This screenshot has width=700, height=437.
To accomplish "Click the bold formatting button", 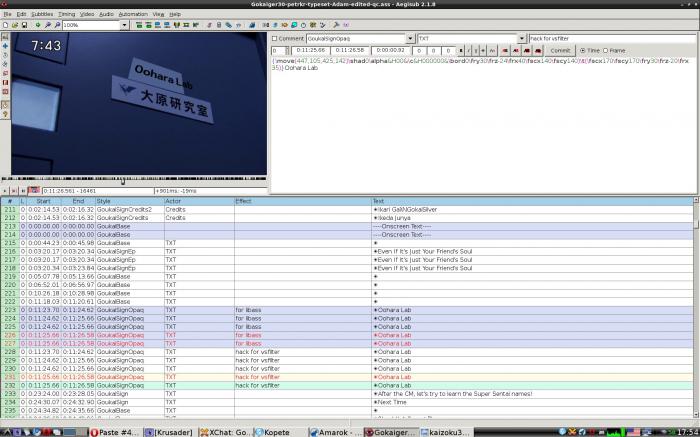I will (462, 50).
